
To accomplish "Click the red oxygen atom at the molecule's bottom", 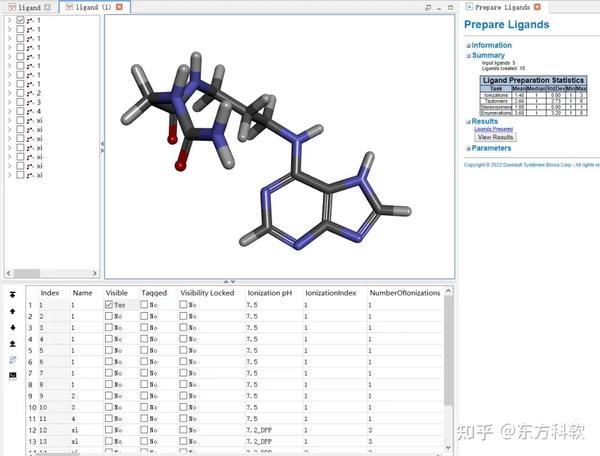I will pyautogui.click(x=180, y=166).
